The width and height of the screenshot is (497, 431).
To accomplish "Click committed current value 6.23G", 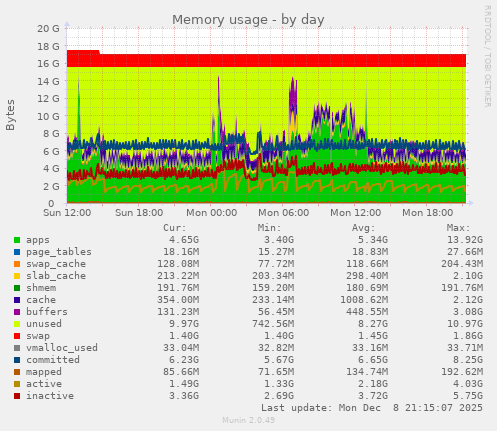I will [184, 360].
